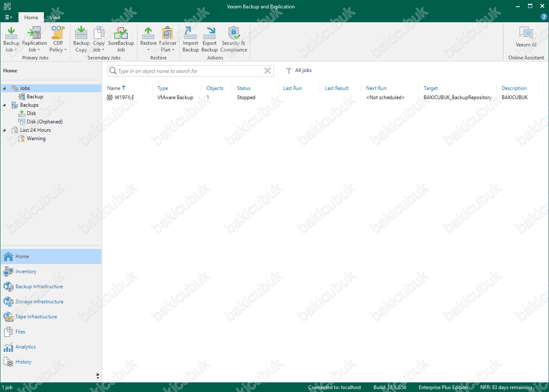Open Security & Compliance analyzer

point(234,39)
